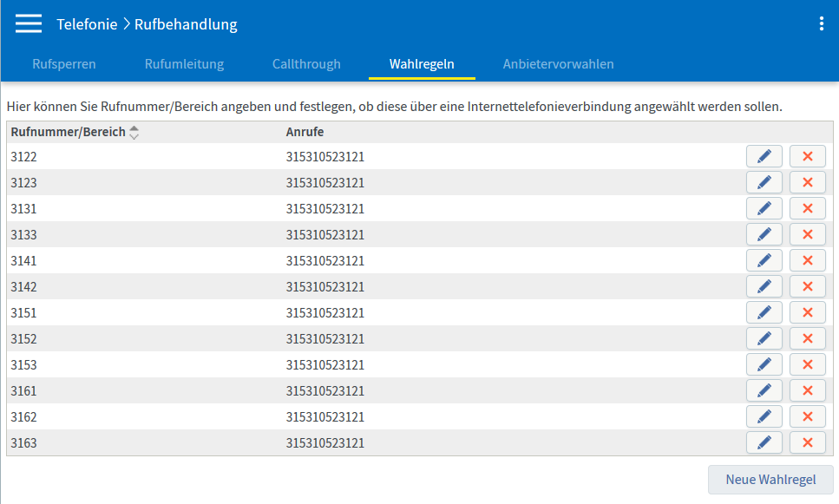The width and height of the screenshot is (839, 504).
Task: Switch to the Rufsperren tab
Action: click(64, 64)
